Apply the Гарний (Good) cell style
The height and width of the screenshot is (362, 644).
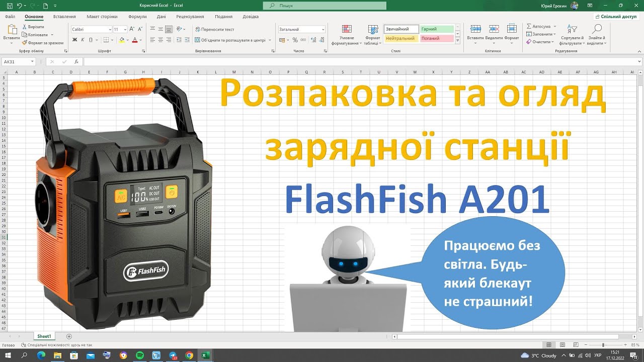437,29
